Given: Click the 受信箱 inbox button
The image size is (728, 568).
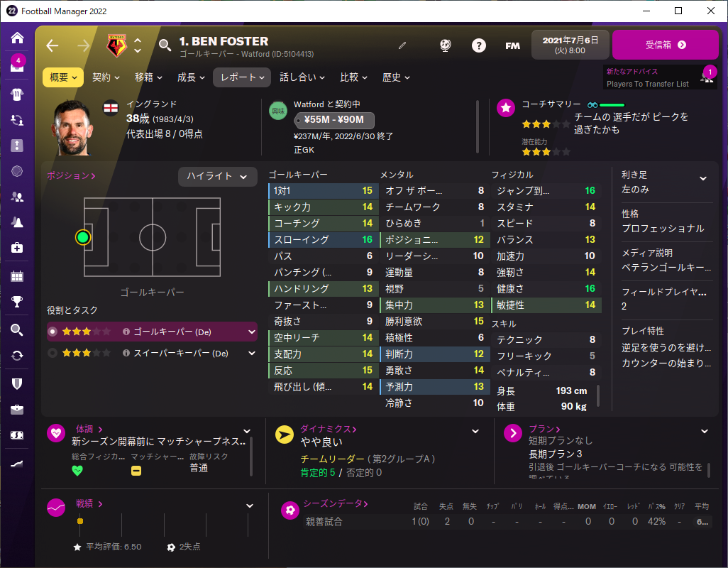Looking at the screenshot, I should pyautogui.click(x=666, y=45).
